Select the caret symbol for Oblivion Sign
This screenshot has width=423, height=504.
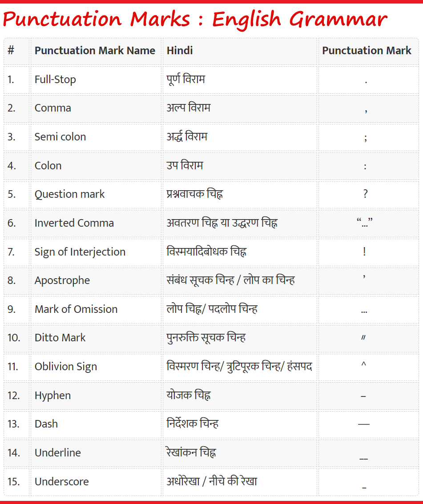tap(363, 365)
